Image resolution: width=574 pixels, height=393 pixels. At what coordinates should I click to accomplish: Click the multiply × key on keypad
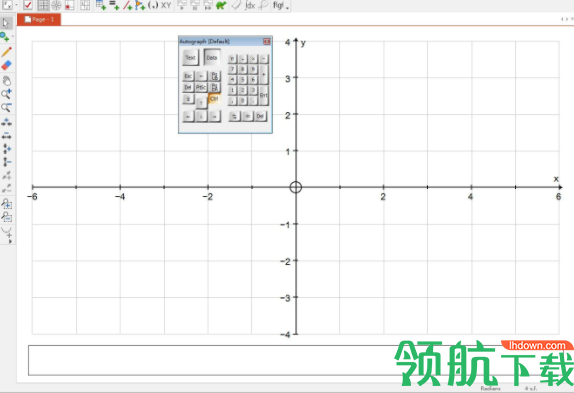253,59
